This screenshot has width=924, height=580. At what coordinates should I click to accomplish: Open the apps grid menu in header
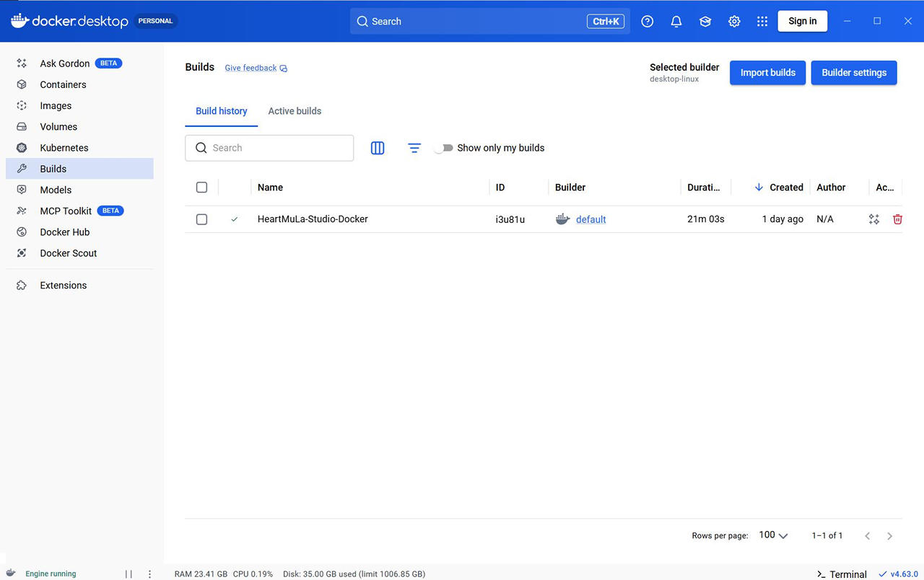point(762,22)
